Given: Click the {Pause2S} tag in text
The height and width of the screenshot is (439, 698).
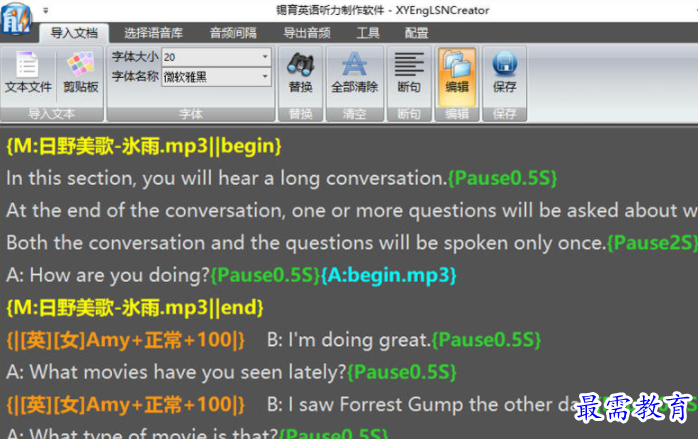Looking at the screenshot, I should click(x=642, y=243).
